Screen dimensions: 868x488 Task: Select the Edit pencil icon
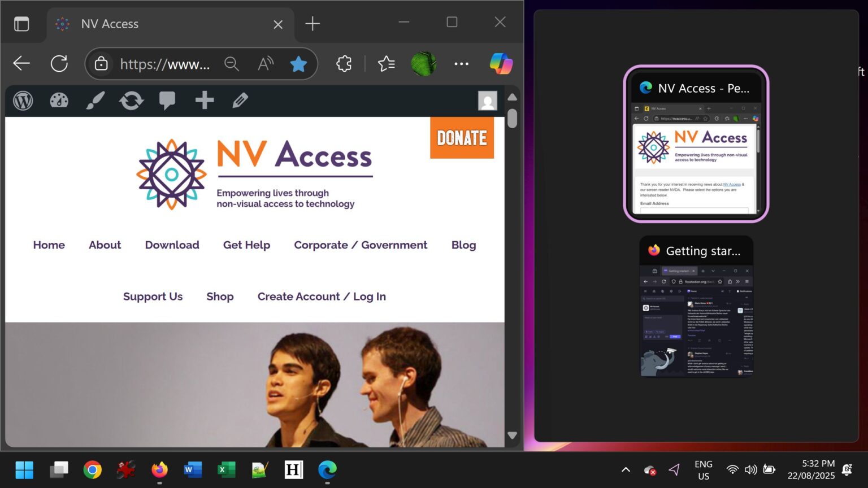point(240,101)
